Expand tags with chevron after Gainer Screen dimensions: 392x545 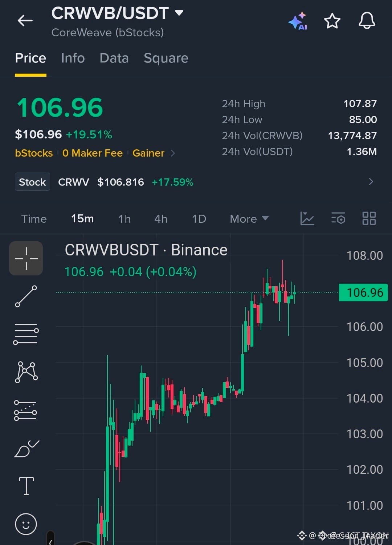[x=173, y=153]
